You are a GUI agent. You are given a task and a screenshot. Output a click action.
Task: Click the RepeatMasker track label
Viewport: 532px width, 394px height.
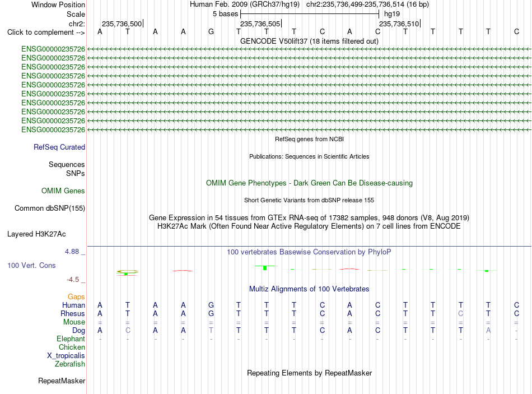coord(62,381)
